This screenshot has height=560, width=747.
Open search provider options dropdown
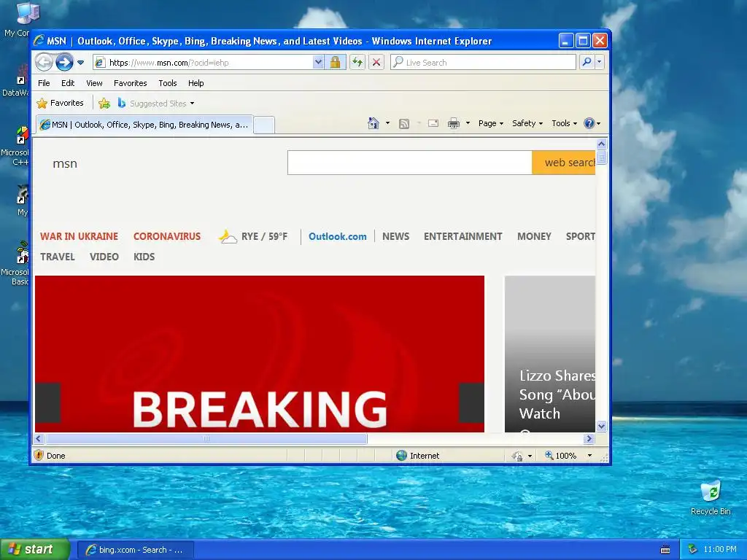point(600,63)
